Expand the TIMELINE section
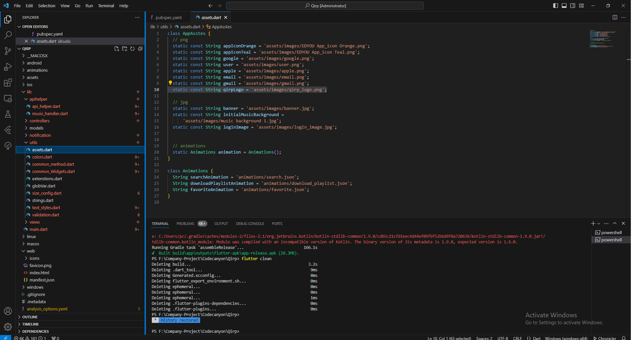 (x=31, y=324)
